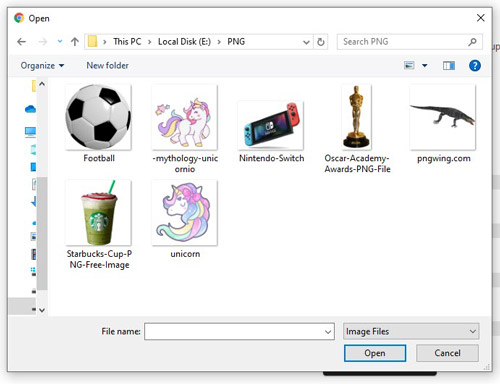Go back using the back arrow
The height and width of the screenshot is (384, 500).
[22, 42]
